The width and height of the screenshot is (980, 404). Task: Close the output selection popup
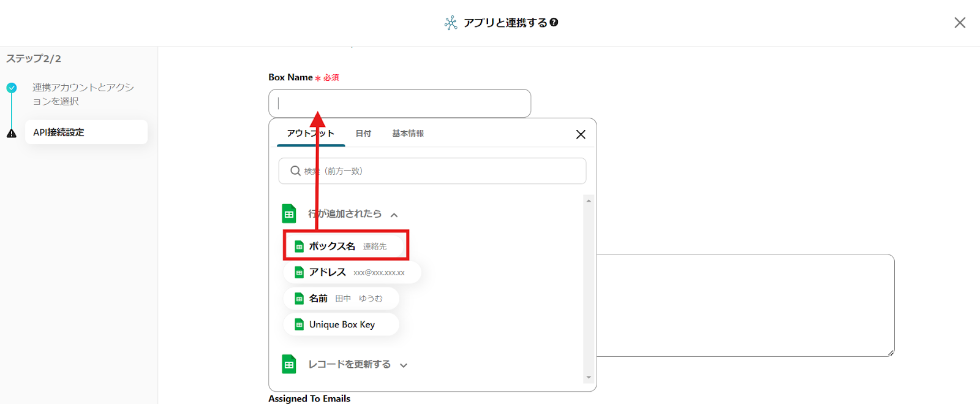click(581, 134)
